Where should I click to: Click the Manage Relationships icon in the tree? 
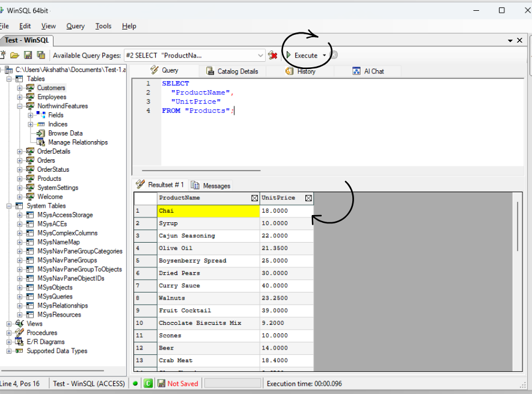click(x=41, y=142)
